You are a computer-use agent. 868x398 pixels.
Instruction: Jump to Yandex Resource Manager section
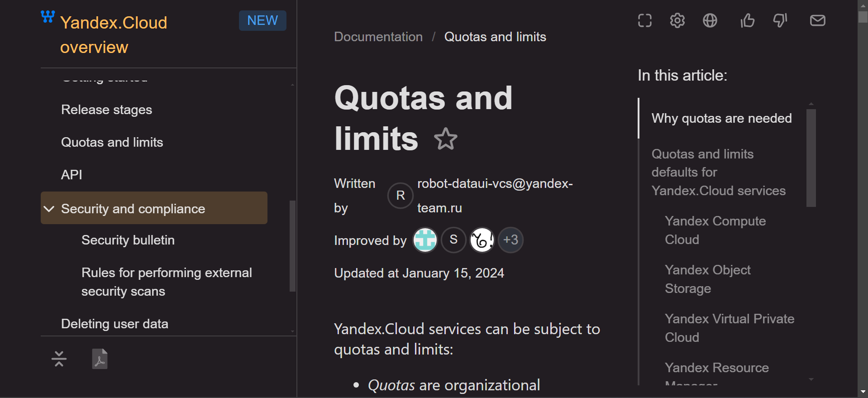pyautogui.click(x=717, y=374)
